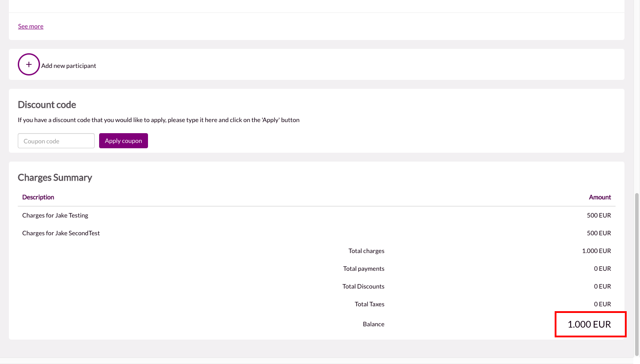Click the highlighted 1.000 EUR balance value
The width and height of the screenshot is (640, 364).
pos(589,324)
